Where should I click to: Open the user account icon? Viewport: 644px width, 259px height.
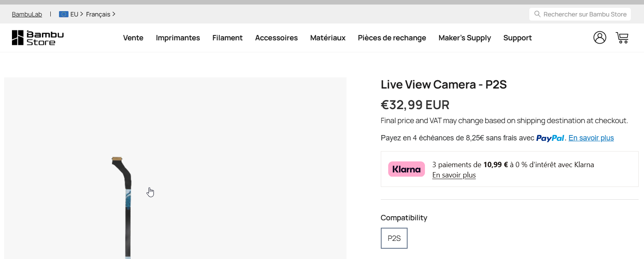[599, 37]
